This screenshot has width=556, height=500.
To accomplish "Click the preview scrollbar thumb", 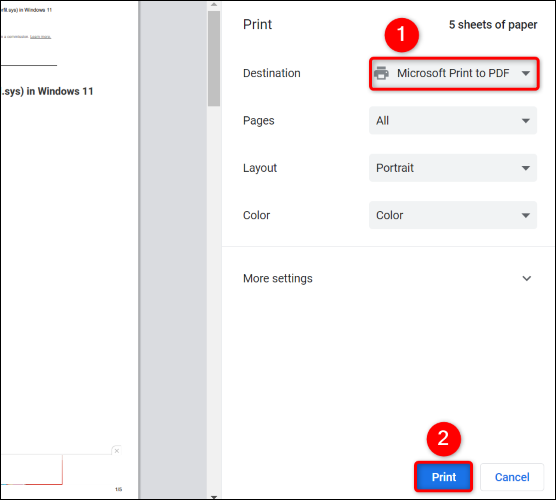I will pos(214,59).
